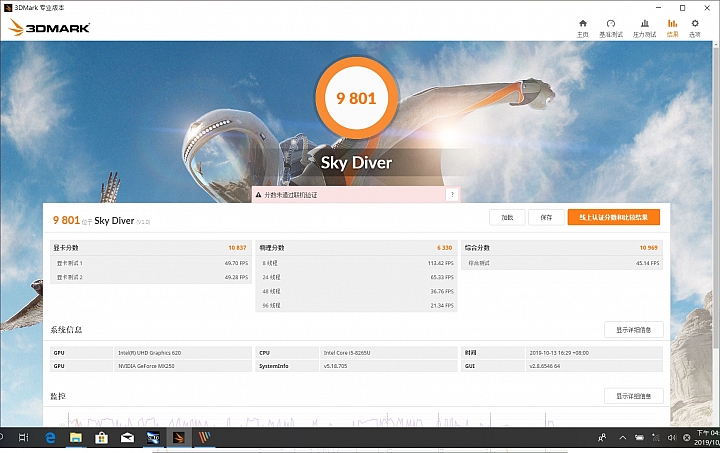Screen dimensions: 720x453
Task: Open People icon in the system tray
Action: 602,438
